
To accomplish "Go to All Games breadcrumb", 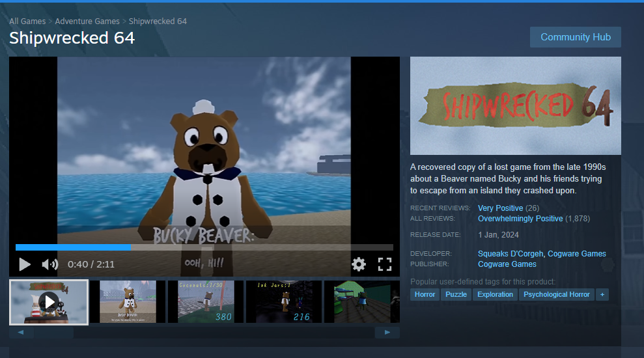I will [x=27, y=21].
